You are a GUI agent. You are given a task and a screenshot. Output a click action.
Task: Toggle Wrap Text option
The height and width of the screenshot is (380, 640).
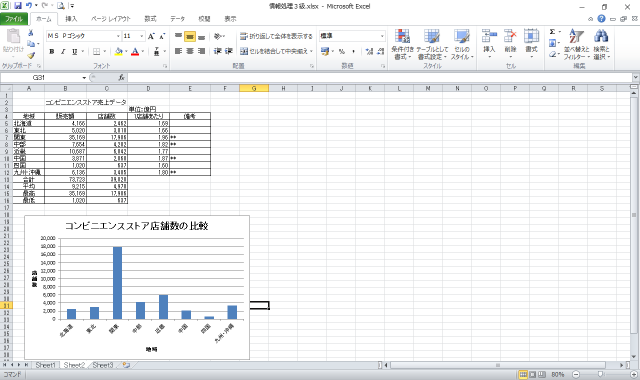[x=276, y=36]
